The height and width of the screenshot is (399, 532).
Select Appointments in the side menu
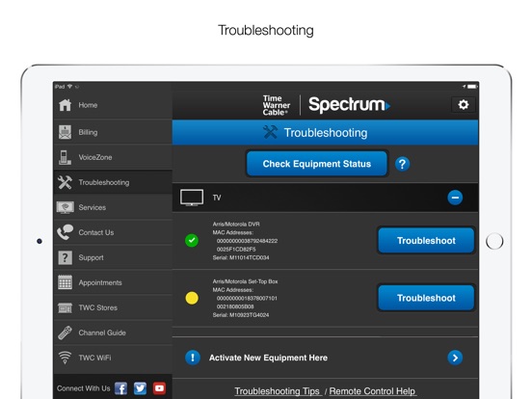click(113, 282)
